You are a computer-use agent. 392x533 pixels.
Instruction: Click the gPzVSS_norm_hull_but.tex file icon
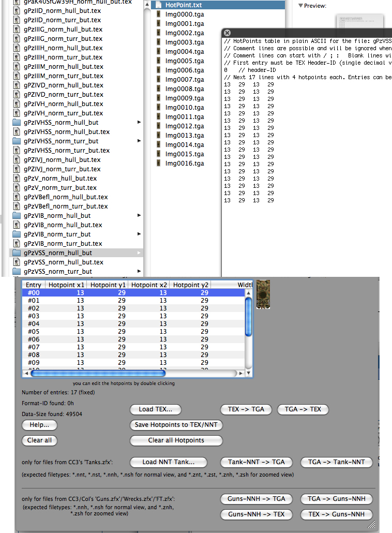[x=17, y=262]
